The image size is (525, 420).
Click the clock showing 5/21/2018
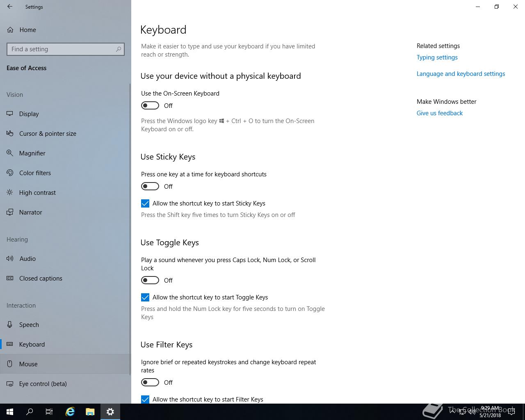click(x=490, y=412)
